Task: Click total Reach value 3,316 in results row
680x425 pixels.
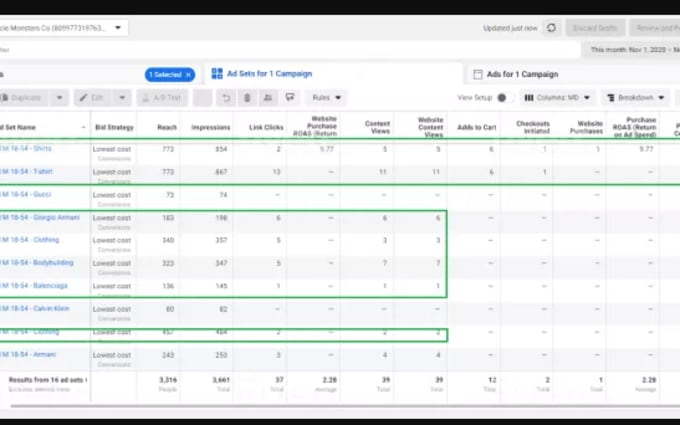Action: point(168,380)
